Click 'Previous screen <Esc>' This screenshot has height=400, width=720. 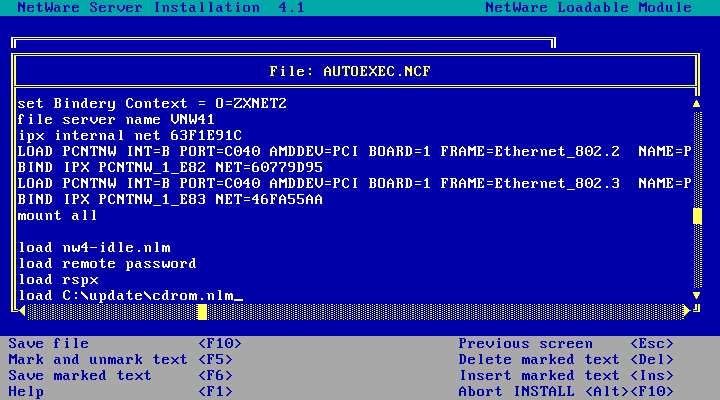[566, 344]
